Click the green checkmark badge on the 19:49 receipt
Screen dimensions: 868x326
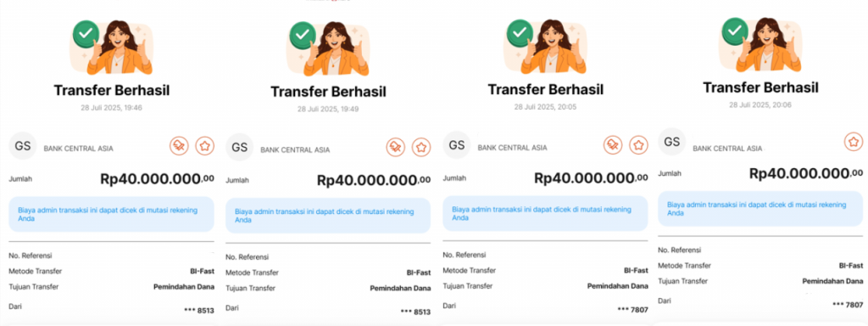click(303, 35)
